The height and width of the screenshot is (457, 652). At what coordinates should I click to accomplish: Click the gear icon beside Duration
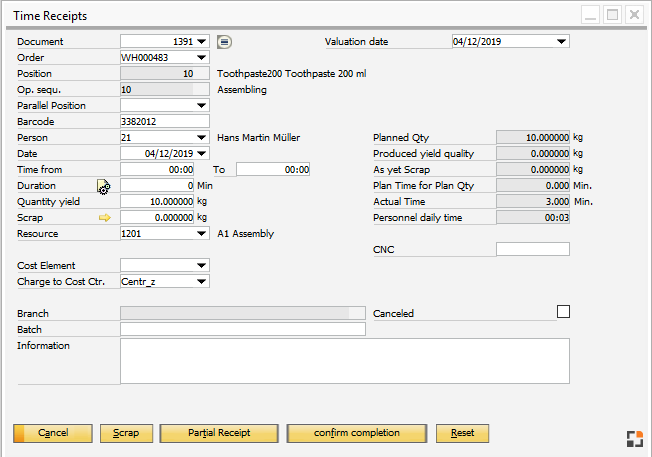[103, 186]
